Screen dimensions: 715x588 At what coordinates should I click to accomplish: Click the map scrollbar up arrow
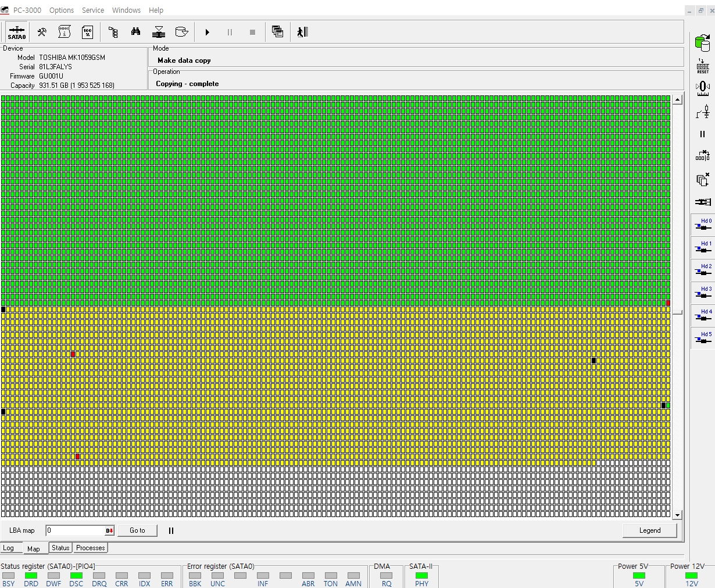(x=677, y=99)
